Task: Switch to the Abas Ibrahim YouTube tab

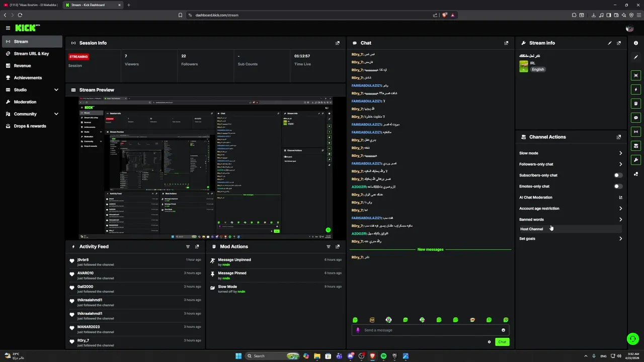Action: tap(31, 5)
